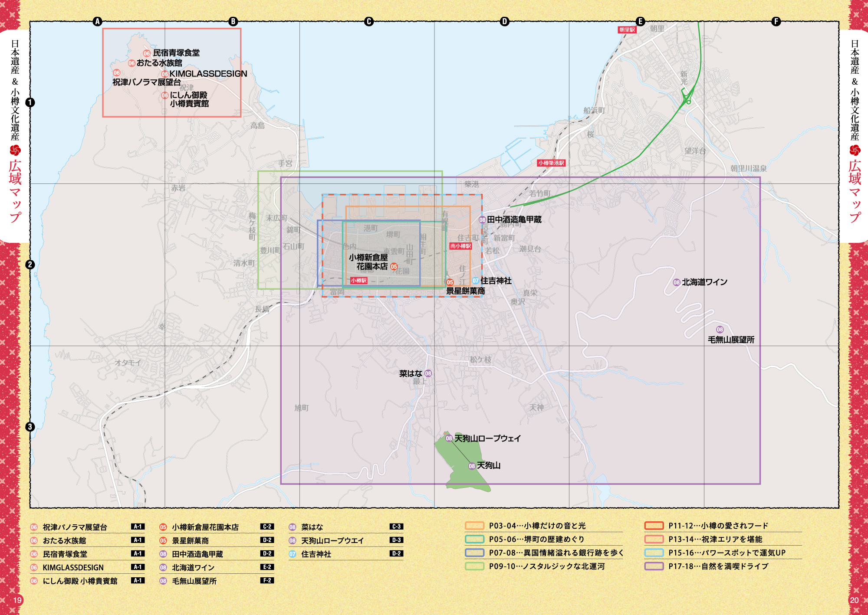Click the 06 marker beside 民宿青塚食堂 on map

[147, 53]
